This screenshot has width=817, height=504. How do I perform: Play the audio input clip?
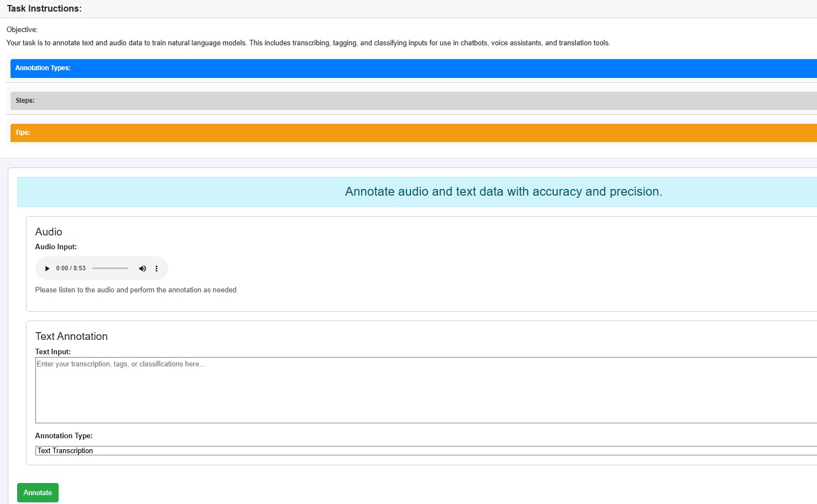pyautogui.click(x=47, y=269)
